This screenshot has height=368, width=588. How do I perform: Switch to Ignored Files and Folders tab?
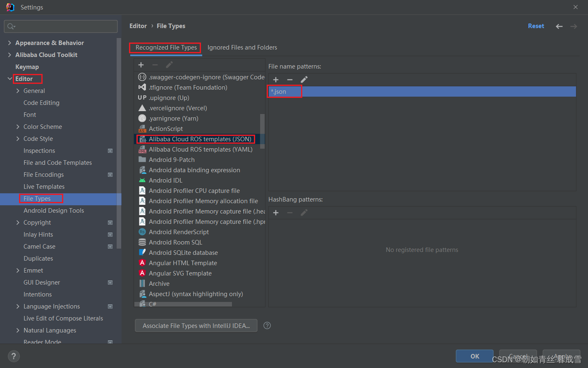coord(242,47)
